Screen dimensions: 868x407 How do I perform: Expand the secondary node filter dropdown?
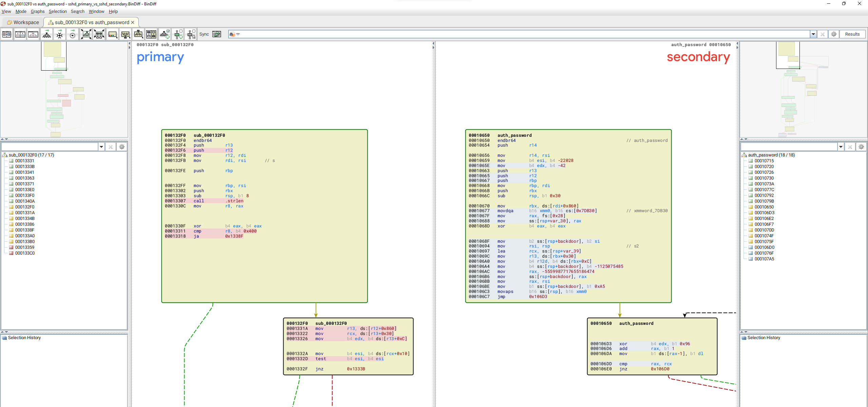click(x=841, y=147)
